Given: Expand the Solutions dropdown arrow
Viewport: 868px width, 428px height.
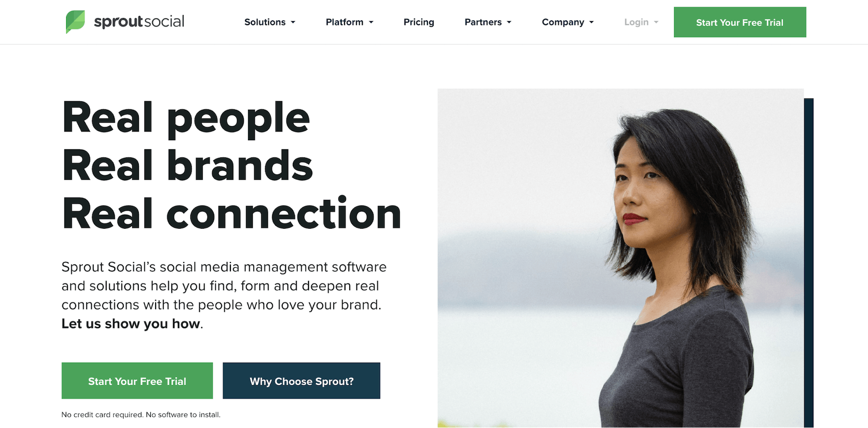Looking at the screenshot, I should (x=293, y=22).
